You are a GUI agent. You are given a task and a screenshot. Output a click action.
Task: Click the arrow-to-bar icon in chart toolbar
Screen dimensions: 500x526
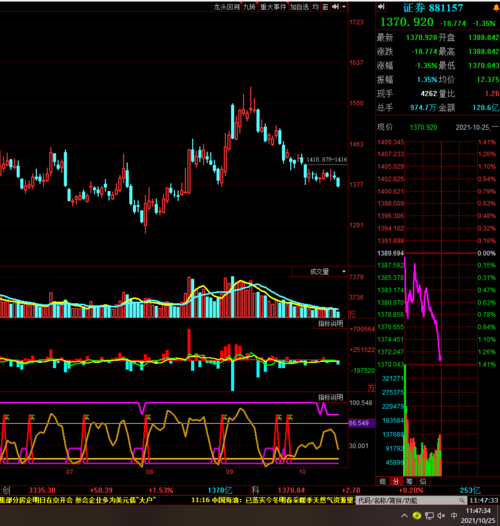pos(335,7)
